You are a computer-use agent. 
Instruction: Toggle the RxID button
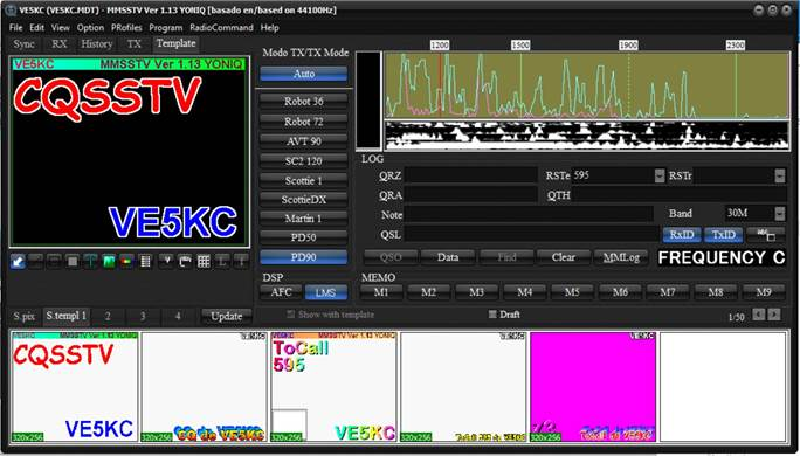pos(682,234)
